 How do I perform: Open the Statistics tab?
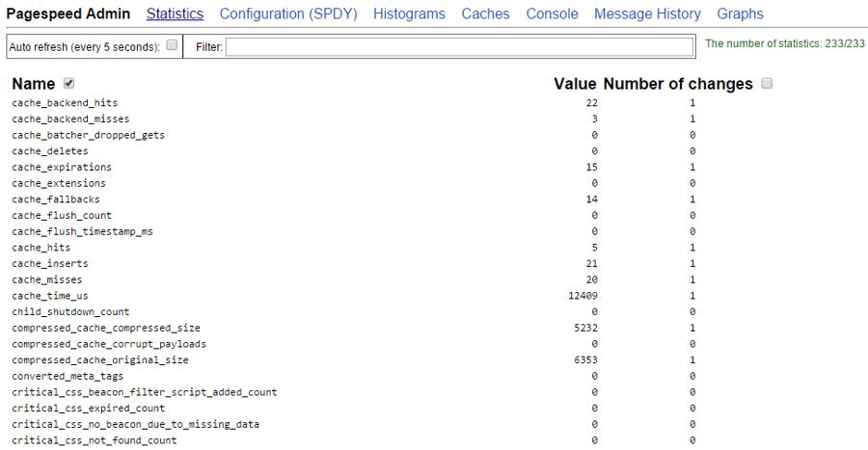coord(175,13)
